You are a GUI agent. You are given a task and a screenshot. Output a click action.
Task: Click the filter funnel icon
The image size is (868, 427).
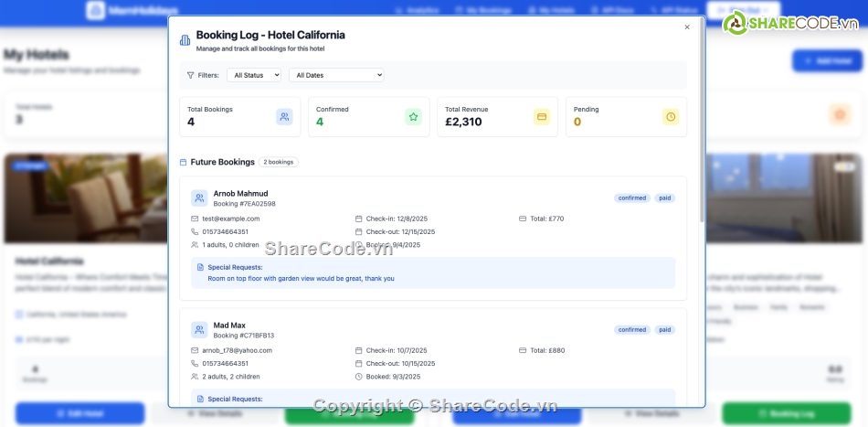click(190, 75)
